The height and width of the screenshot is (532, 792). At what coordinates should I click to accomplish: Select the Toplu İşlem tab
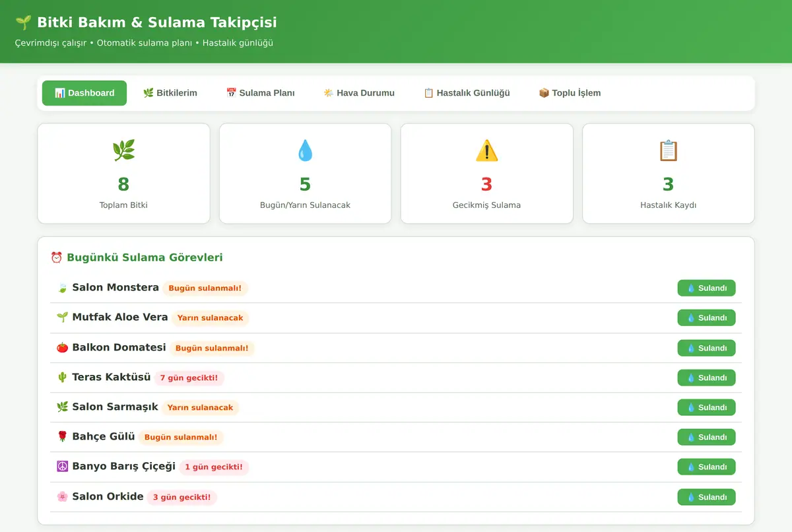[570, 93]
